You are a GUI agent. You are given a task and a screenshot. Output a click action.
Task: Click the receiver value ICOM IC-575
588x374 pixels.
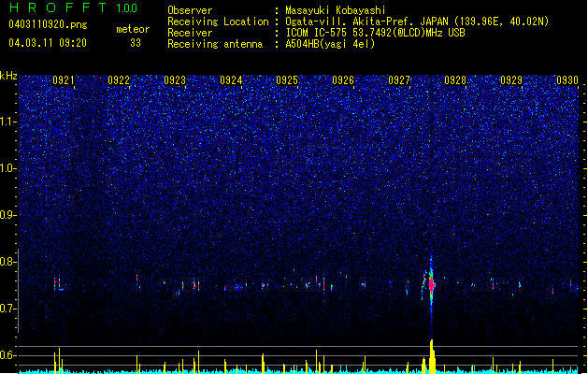pos(316,33)
